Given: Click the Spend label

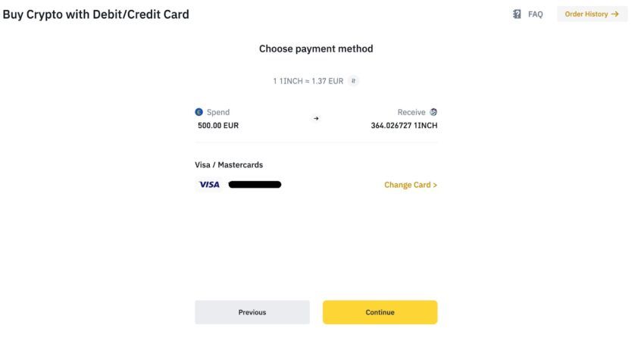Looking at the screenshot, I should click(x=218, y=112).
